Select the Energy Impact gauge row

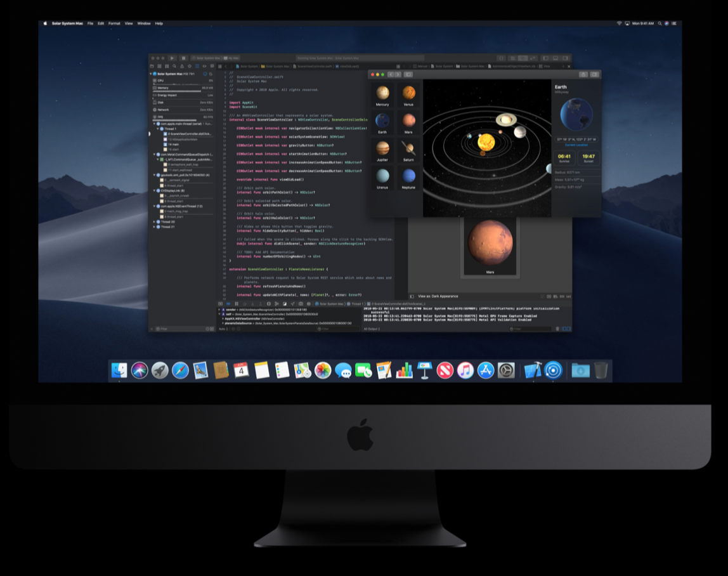click(x=183, y=96)
